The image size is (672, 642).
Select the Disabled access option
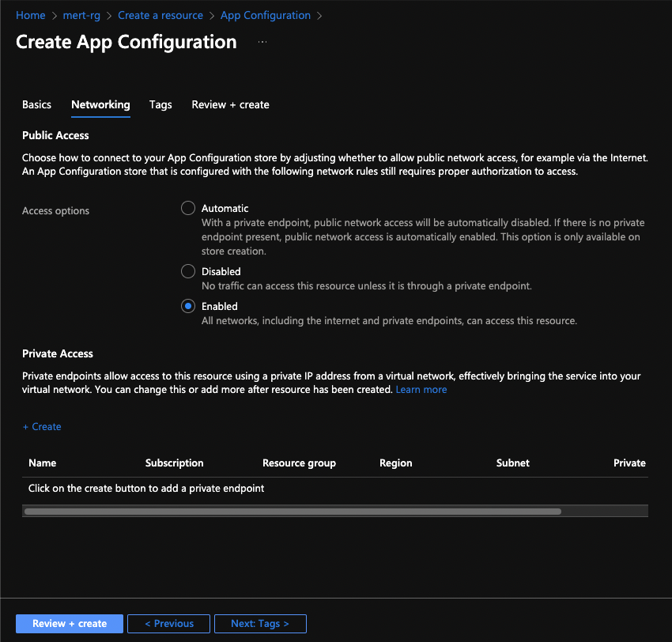tap(187, 271)
